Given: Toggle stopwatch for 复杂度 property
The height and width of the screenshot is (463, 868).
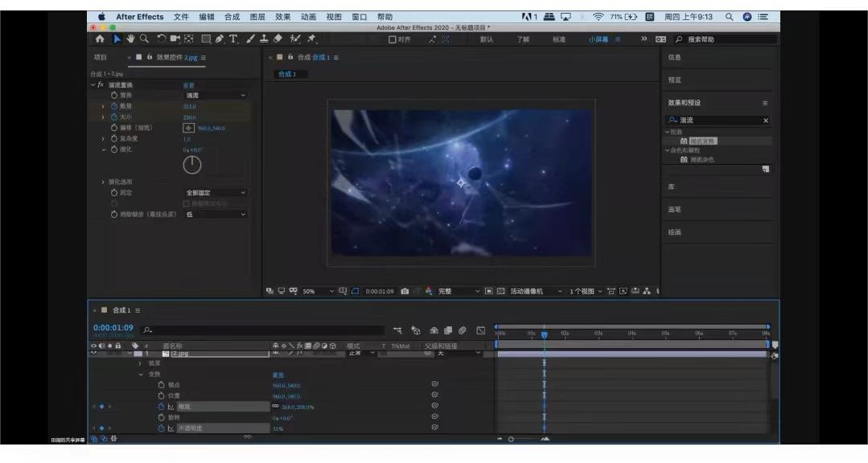Looking at the screenshot, I should click(x=113, y=139).
